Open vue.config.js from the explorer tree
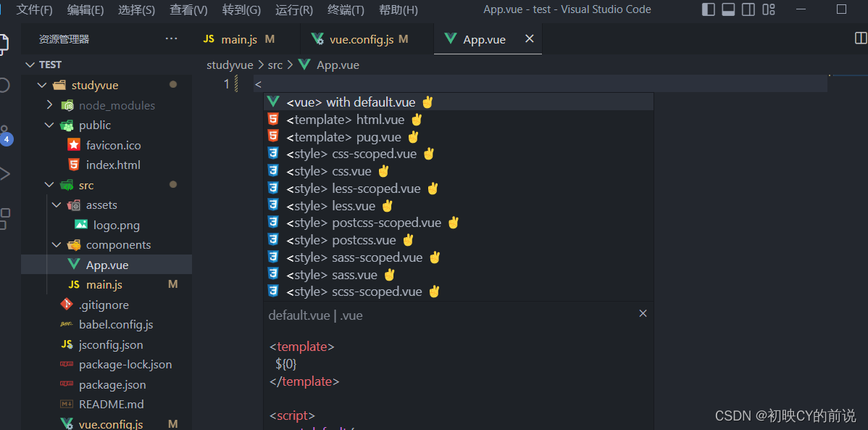Viewport: 868px width, 430px height. tap(107, 424)
